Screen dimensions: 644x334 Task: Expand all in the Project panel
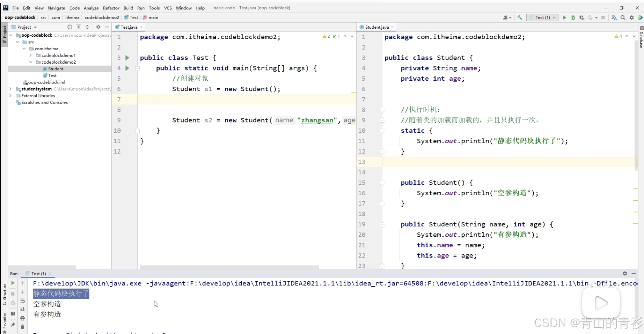point(79,27)
